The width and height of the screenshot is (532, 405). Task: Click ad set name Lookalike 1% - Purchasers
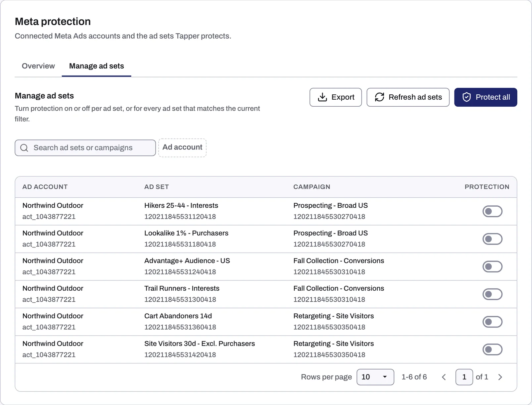pos(186,233)
